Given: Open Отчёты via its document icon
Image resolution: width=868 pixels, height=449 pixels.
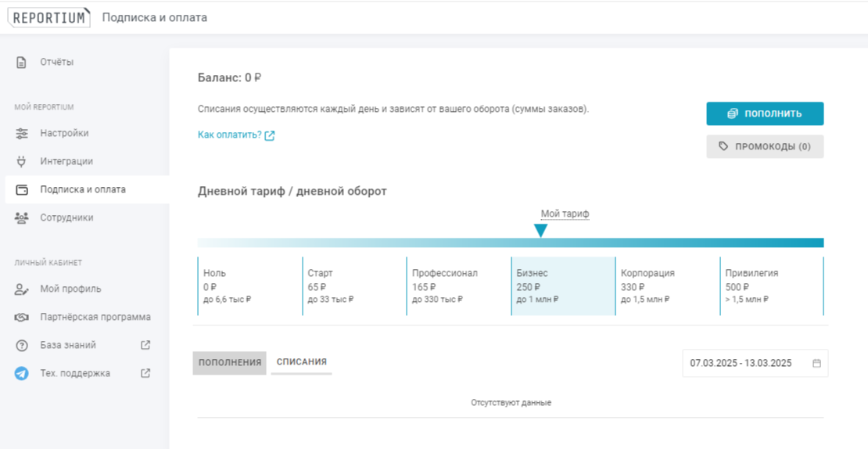Looking at the screenshot, I should 22,63.
